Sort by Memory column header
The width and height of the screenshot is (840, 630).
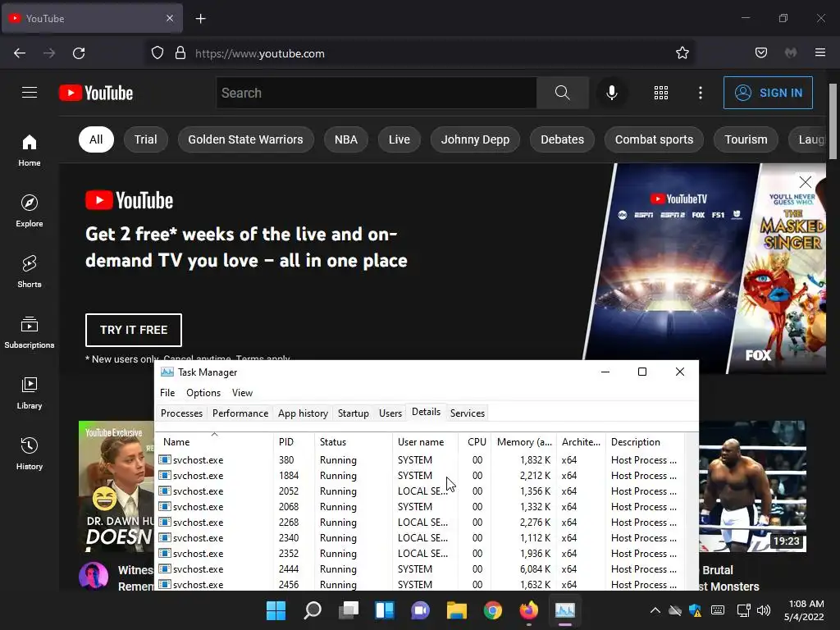point(524,442)
